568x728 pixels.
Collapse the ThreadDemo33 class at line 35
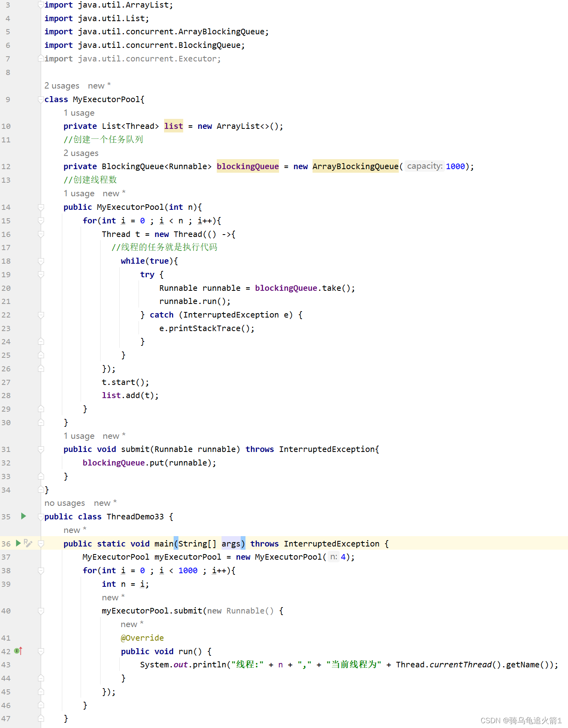(41, 517)
